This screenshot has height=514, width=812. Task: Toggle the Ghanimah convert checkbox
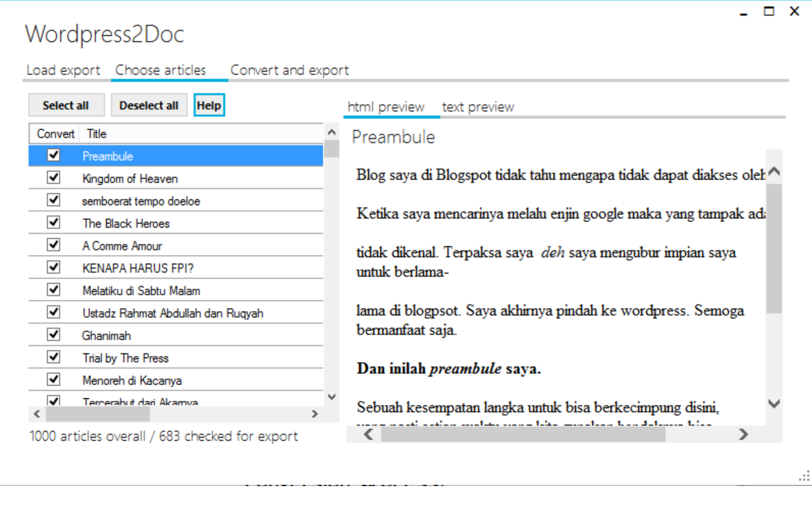coord(54,335)
